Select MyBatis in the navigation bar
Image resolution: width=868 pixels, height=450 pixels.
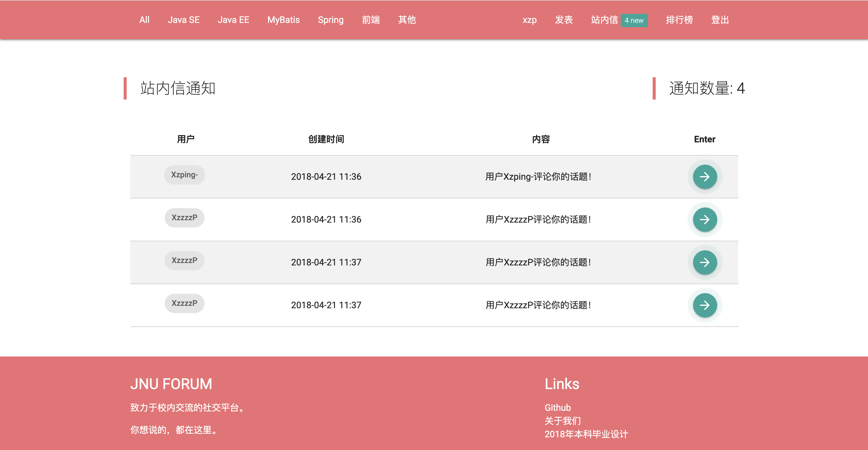[284, 20]
